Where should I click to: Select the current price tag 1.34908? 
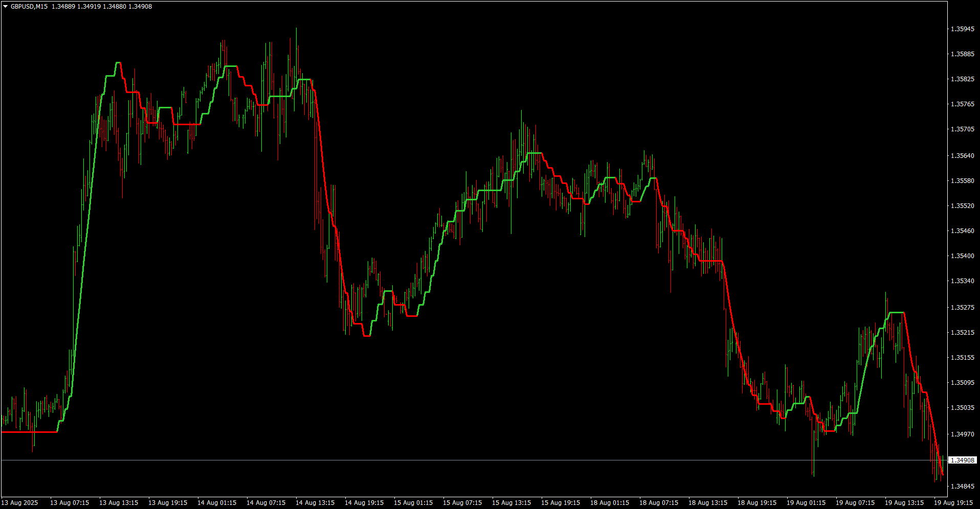(962, 460)
